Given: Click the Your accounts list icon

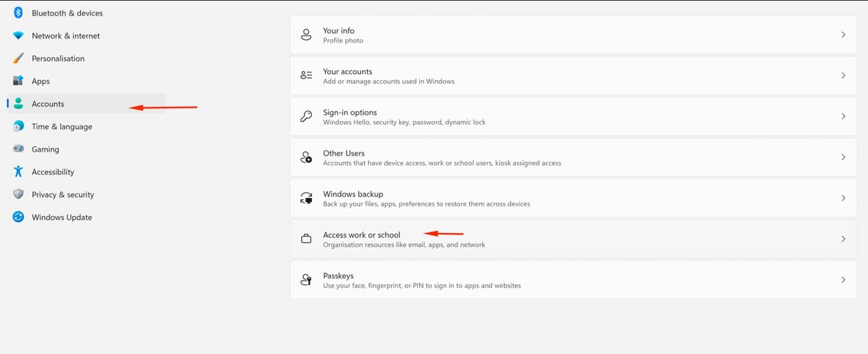Looking at the screenshot, I should 306,76.
